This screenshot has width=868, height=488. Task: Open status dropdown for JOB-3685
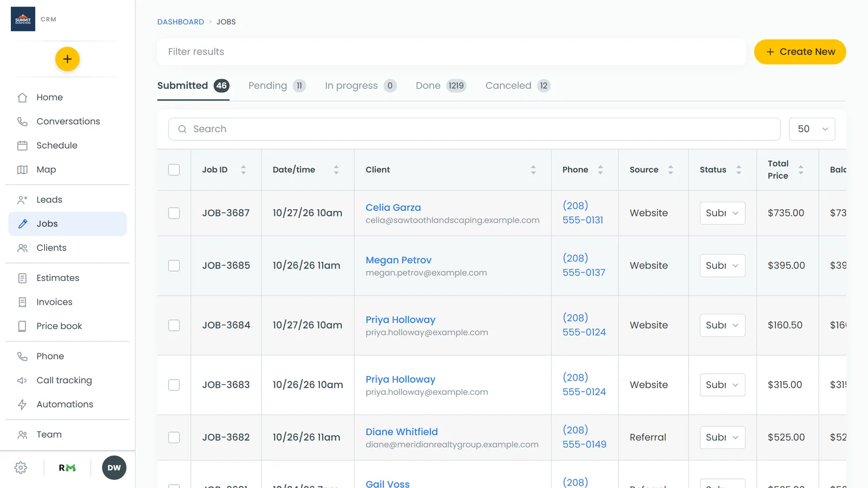tap(722, 266)
